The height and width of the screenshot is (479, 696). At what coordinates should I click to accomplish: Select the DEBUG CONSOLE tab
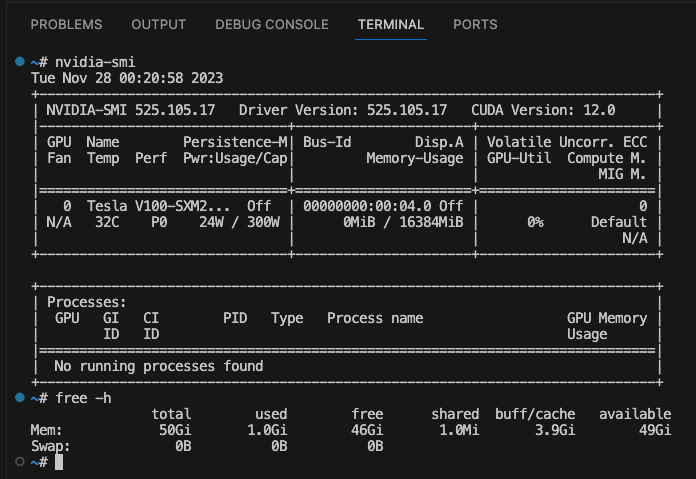coord(272,24)
